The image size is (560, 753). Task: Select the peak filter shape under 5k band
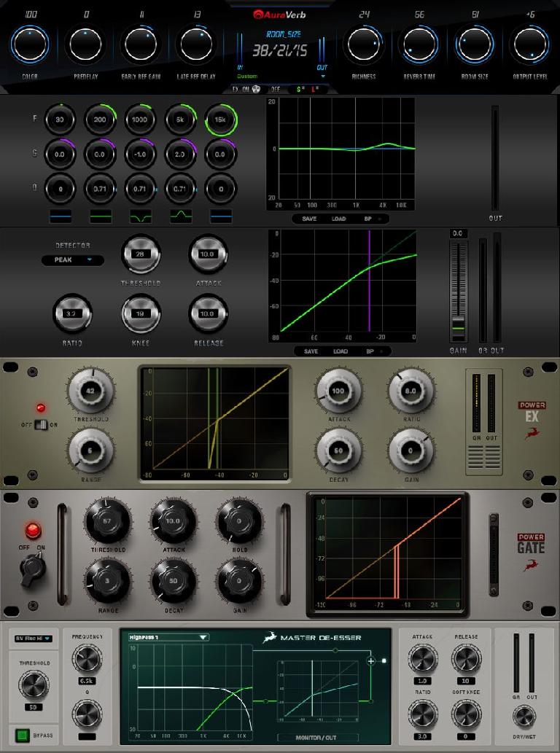[181, 216]
